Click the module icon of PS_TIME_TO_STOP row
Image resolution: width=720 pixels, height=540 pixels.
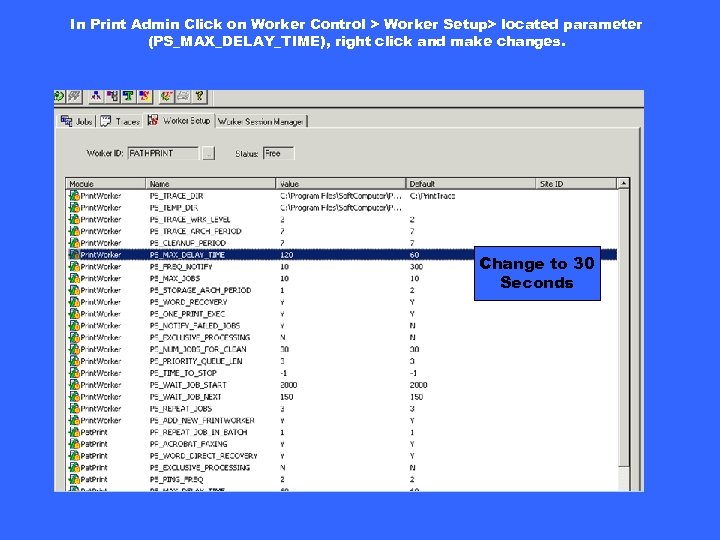pyautogui.click(x=74, y=373)
